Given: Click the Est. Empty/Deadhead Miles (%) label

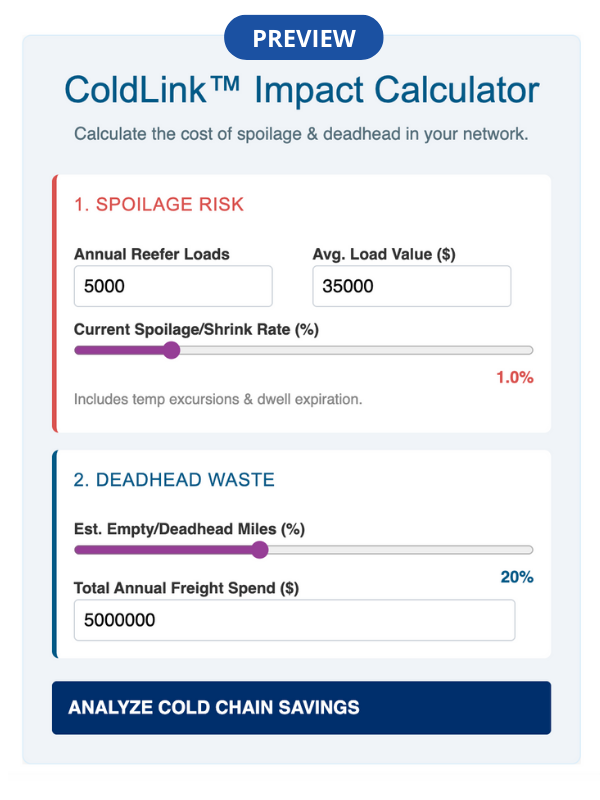Looking at the screenshot, I should (x=189, y=528).
